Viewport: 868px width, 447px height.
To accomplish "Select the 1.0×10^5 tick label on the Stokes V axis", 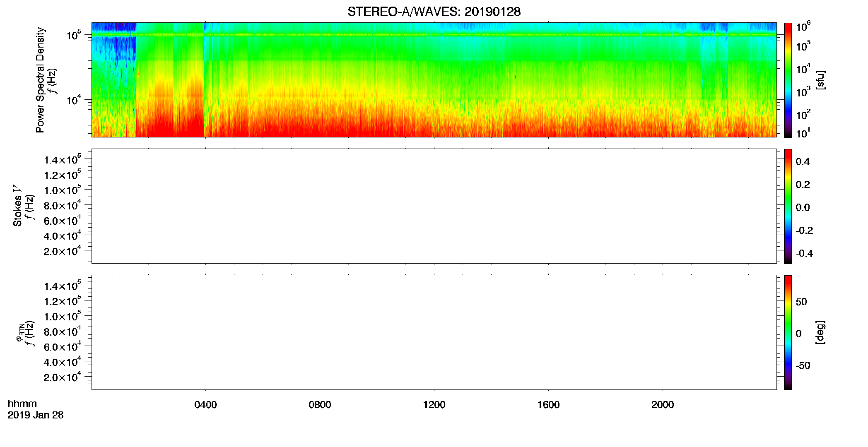I will click(63, 190).
